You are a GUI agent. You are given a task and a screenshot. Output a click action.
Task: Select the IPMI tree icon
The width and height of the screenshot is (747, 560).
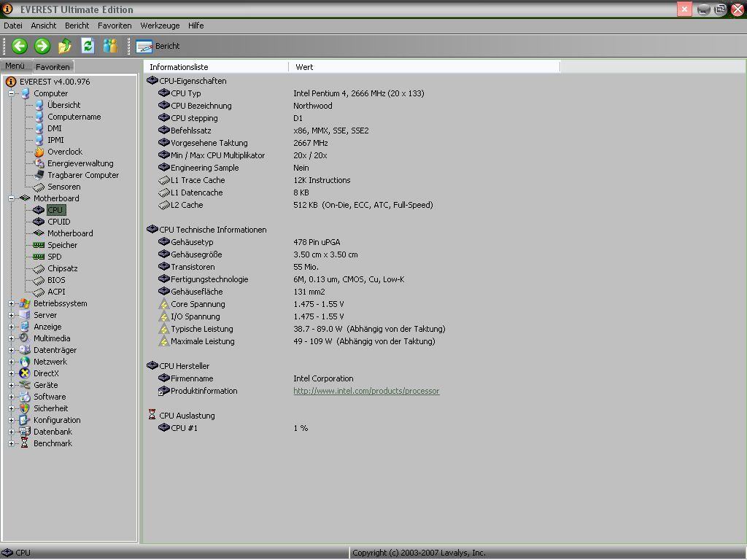[x=39, y=141]
